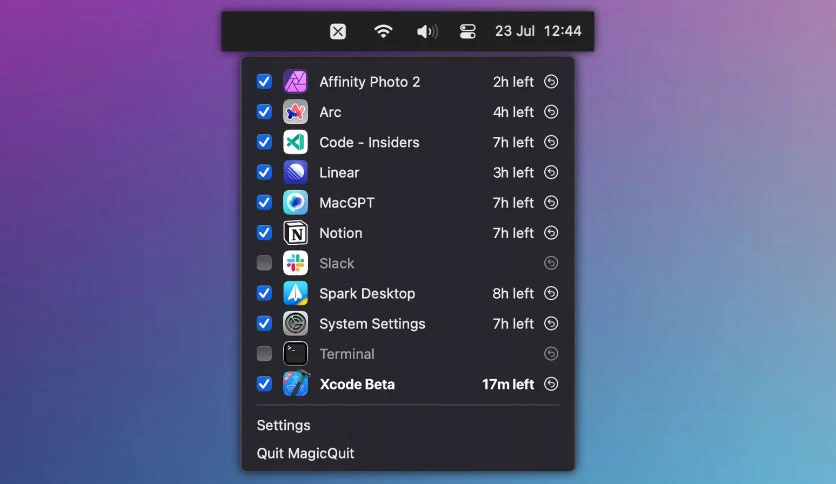The height and width of the screenshot is (484, 836).
Task: Click the Notion name text
Action: [341, 233]
